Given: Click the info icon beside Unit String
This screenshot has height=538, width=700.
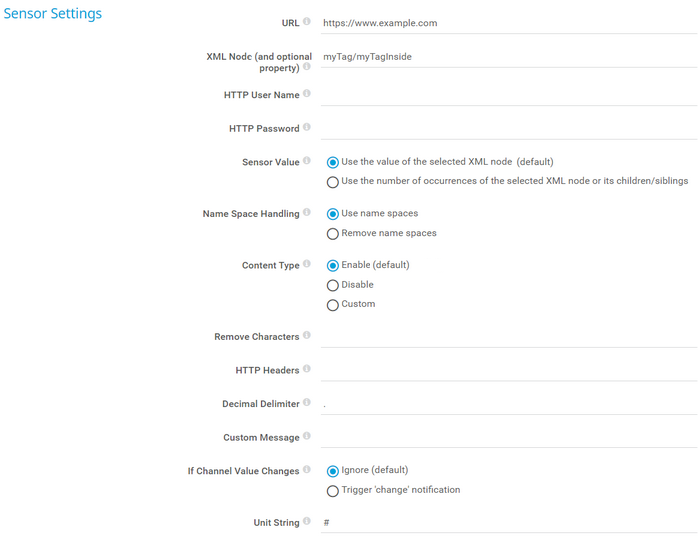Looking at the screenshot, I should point(307,522).
